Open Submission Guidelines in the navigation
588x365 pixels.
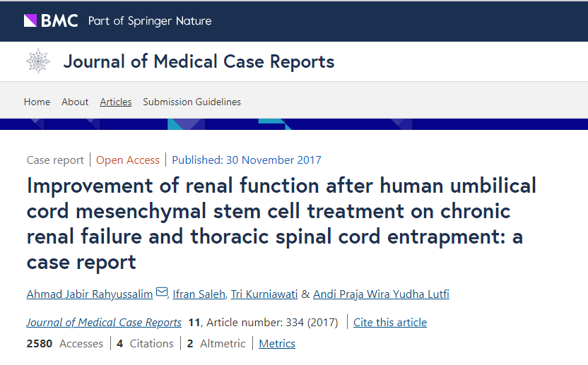(192, 102)
